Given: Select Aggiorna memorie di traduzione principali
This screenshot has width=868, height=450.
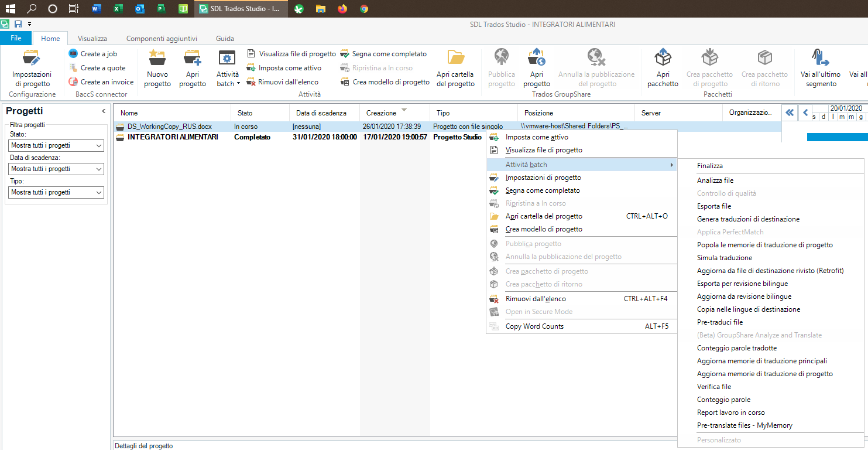Looking at the screenshot, I should [770, 361].
